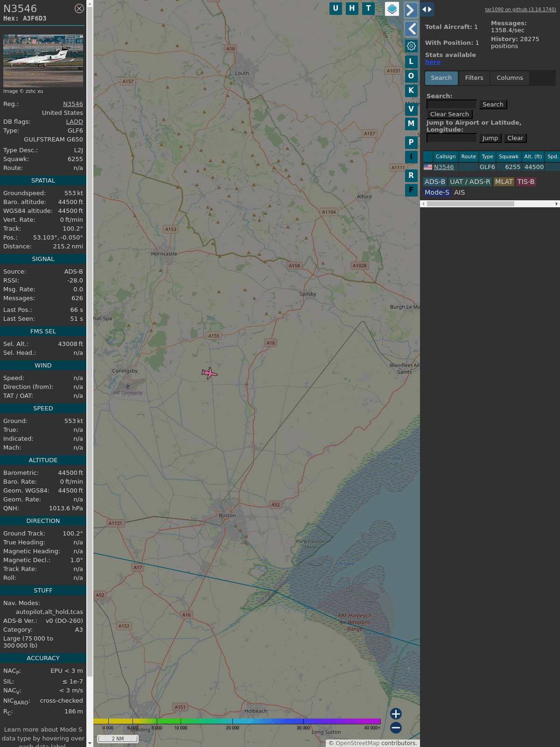560x747 pixels.
Task: Click the aircraft photo thumbnail
Action: [x=43, y=60]
